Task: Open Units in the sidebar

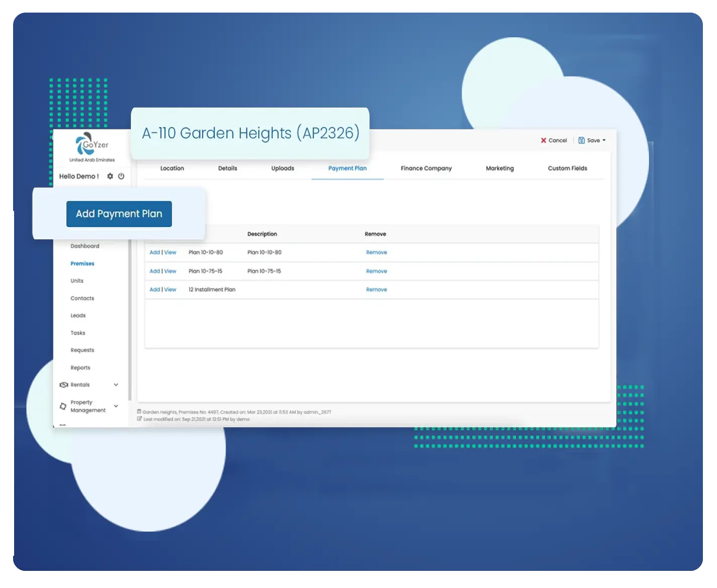Action: tap(77, 281)
